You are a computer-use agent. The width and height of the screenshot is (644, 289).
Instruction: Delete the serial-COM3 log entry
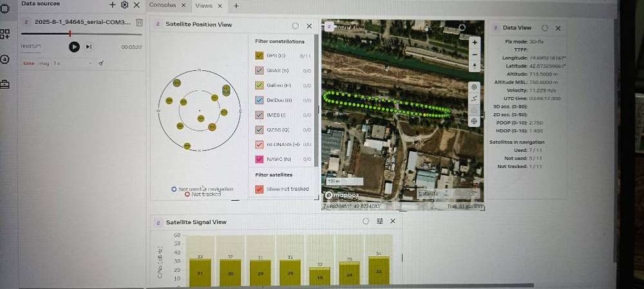click(x=140, y=23)
